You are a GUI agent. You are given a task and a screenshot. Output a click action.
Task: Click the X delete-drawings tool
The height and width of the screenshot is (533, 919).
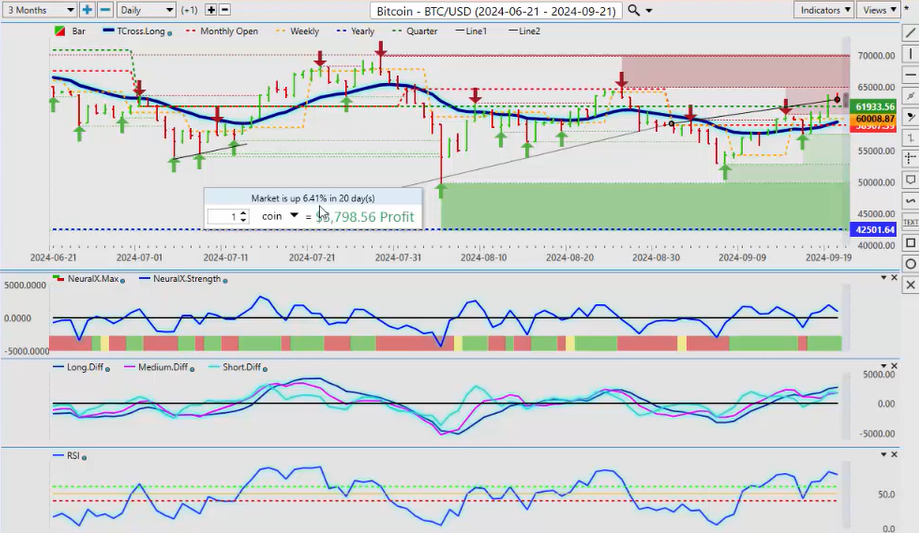coord(910,286)
